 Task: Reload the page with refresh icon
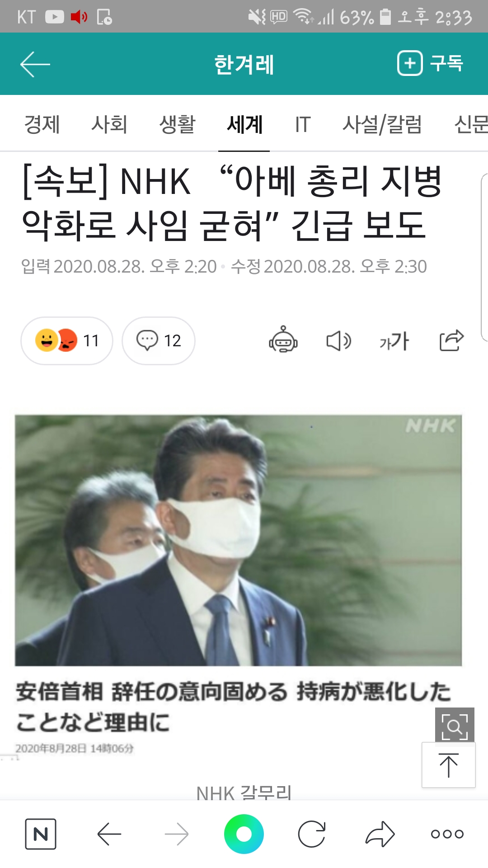(x=312, y=834)
